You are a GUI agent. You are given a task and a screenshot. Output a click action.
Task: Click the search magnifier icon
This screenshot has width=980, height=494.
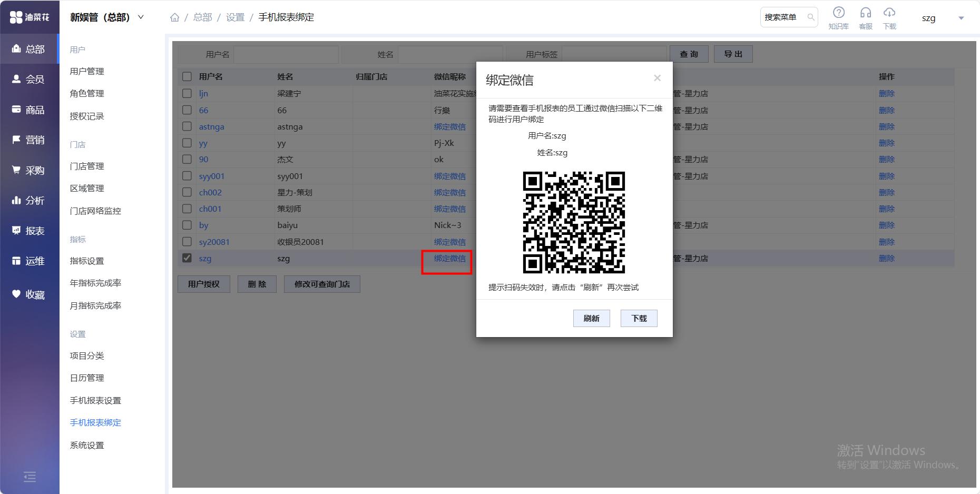(811, 17)
